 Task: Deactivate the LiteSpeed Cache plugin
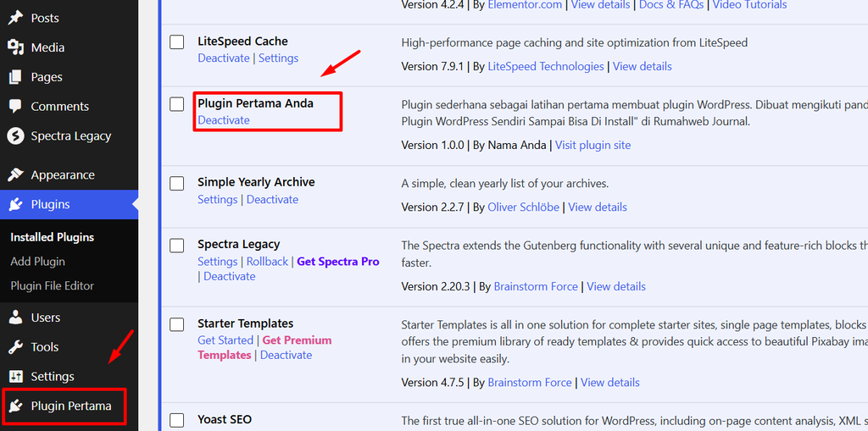point(224,58)
